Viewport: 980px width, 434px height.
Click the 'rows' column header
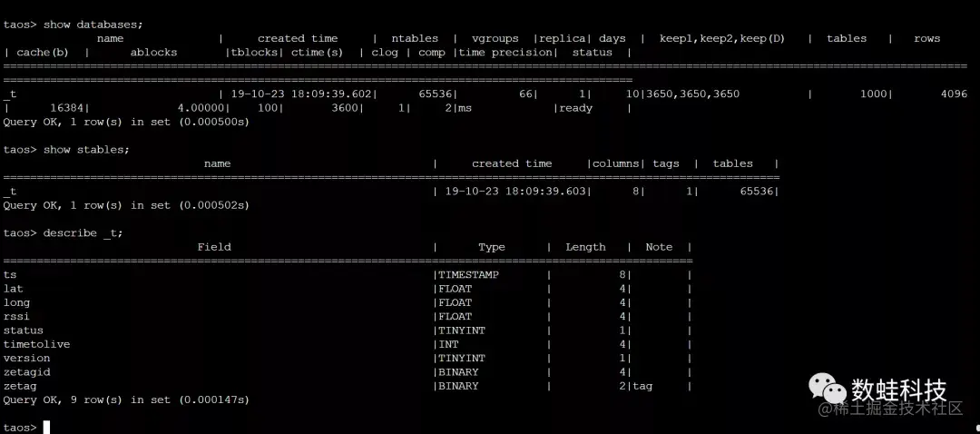pyautogui.click(x=926, y=38)
